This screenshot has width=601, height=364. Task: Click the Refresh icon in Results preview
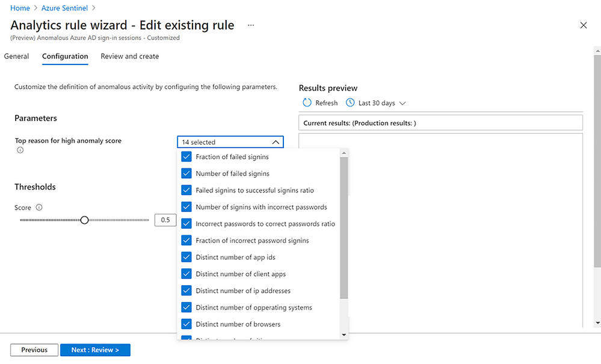(307, 103)
